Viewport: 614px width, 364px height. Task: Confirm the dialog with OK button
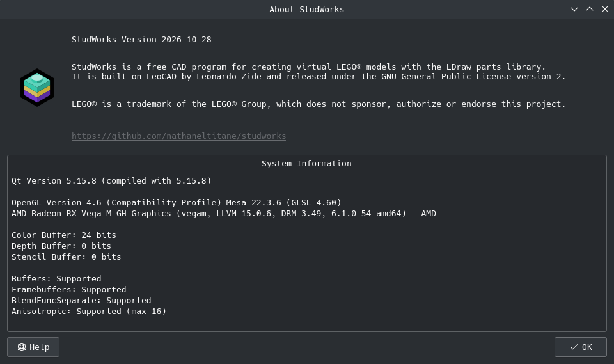pos(580,347)
